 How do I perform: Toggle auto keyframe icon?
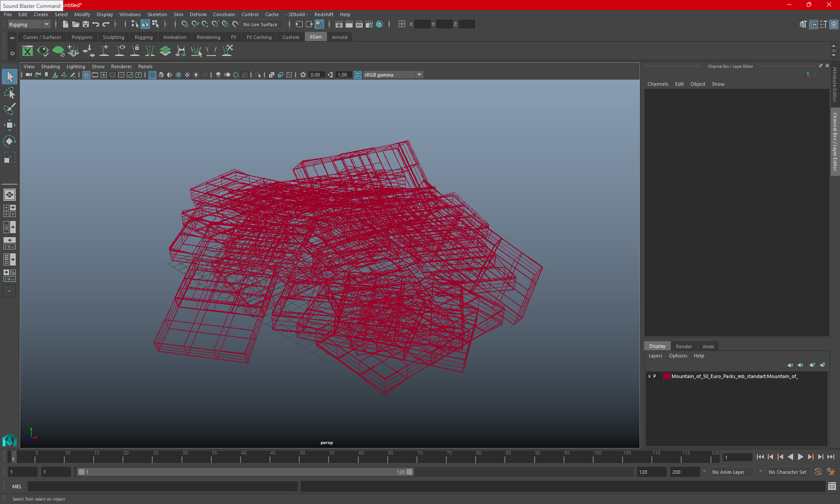[818, 472]
